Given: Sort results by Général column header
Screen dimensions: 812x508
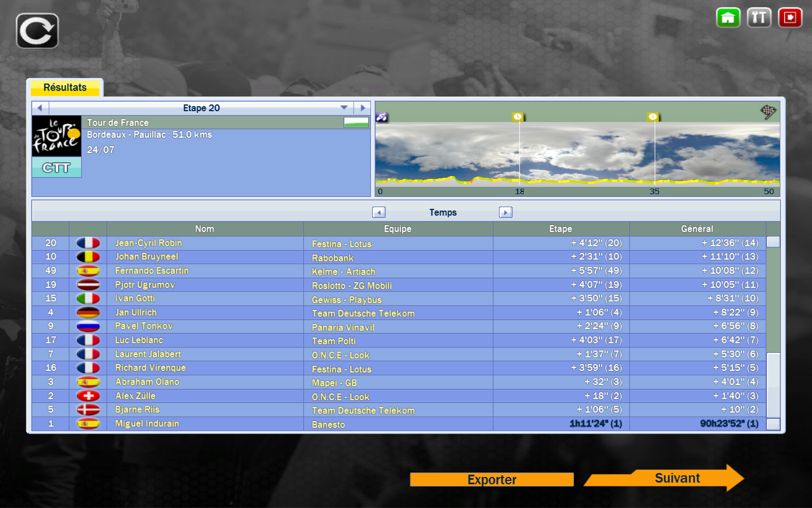Looking at the screenshot, I should point(697,229).
